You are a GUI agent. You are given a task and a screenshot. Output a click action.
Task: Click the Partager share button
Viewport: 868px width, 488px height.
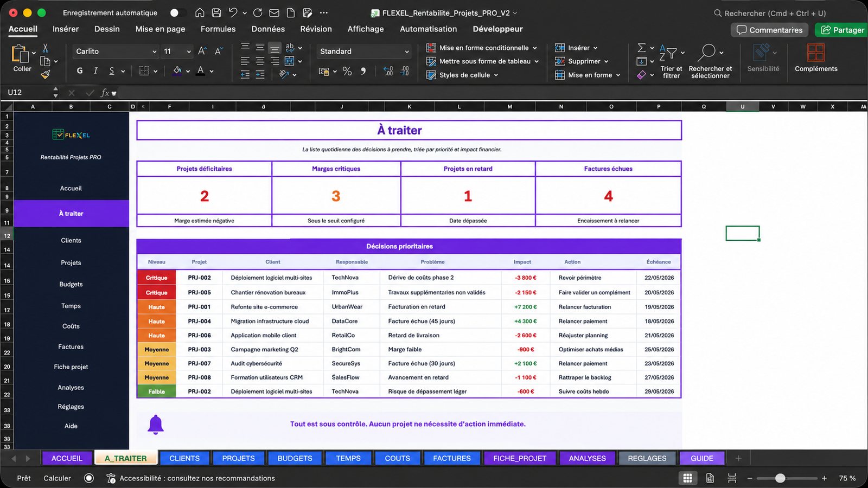[x=843, y=30]
